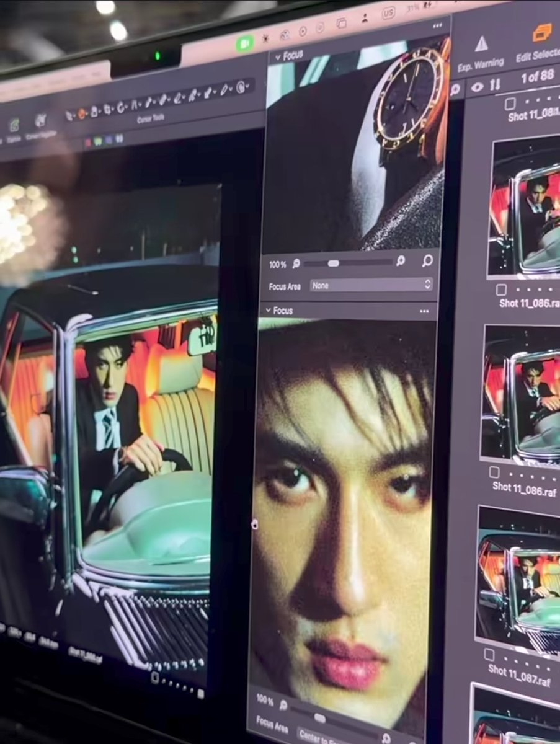Screen dimensions: 560x744
Task: Click zoom-out magnifier below the face preview
Action: coord(283,705)
